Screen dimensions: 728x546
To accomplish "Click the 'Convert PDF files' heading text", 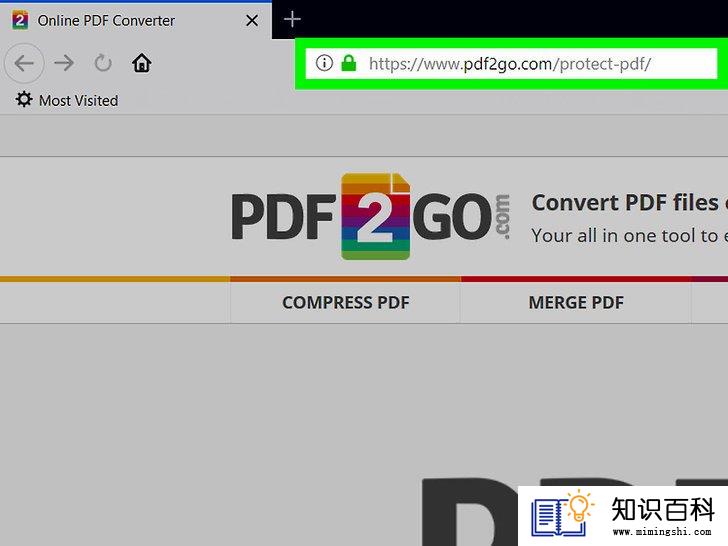I will pyautogui.click(x=630, y=202).
